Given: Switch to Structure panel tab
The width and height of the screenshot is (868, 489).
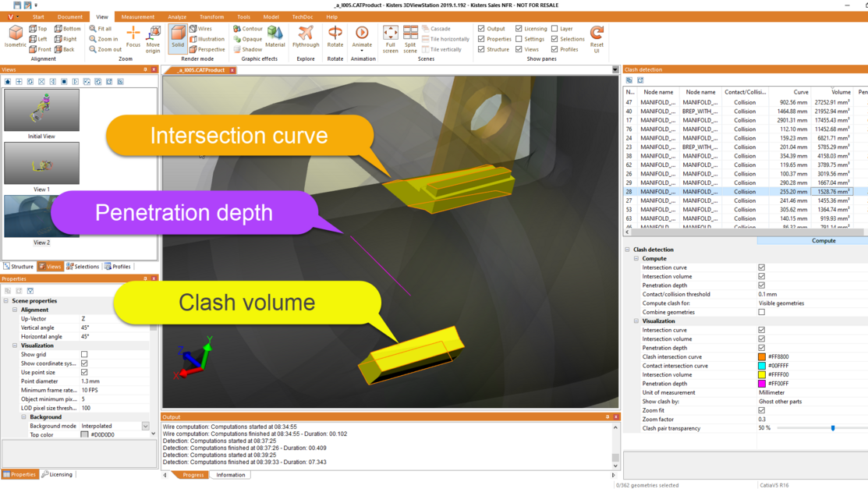Looking at the screenshot, I should tap(19, 267).
